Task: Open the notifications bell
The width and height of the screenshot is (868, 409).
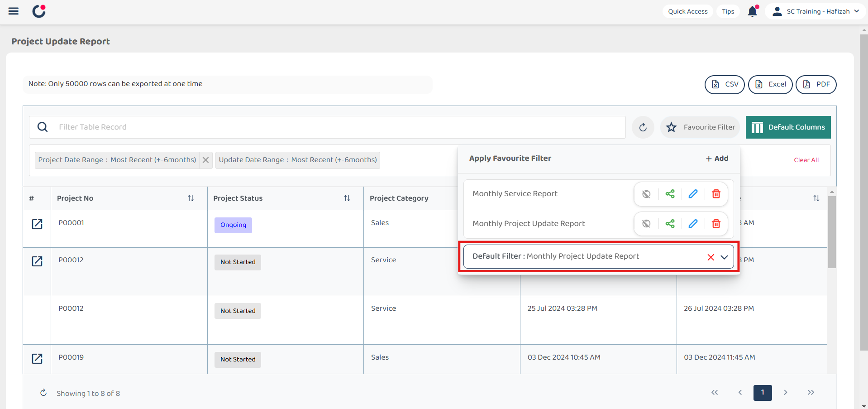Action: tap(753, 11)
